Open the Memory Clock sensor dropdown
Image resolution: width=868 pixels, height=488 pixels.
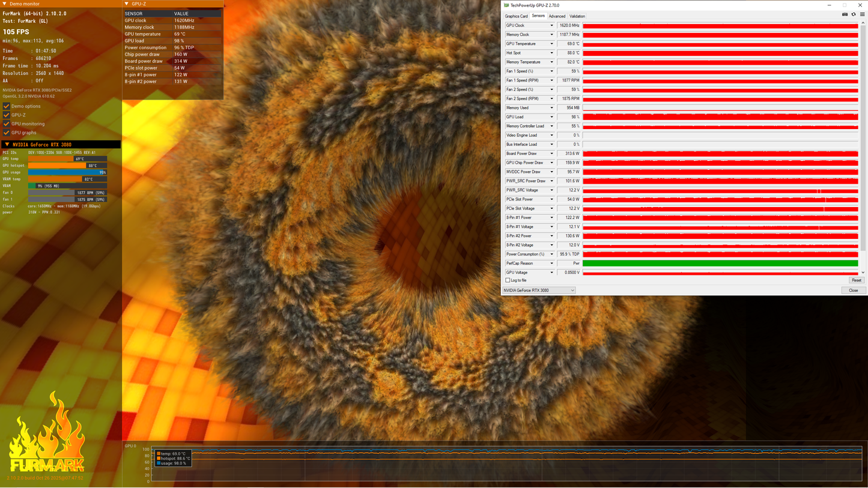[x=551, y=35]
